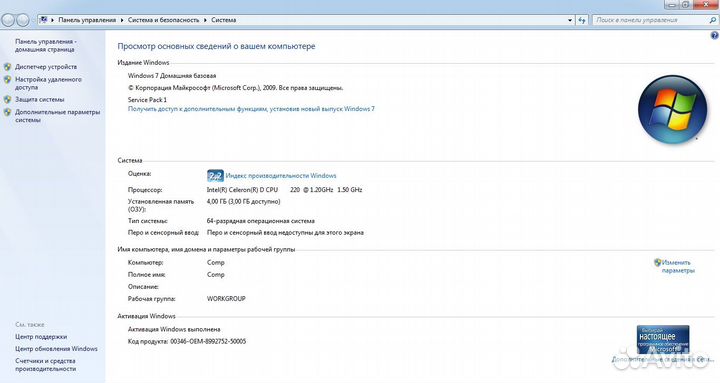This screenshot has height=383, width=720.
Task: Open Центр обновления Windows link
Action: coord(56,349)
